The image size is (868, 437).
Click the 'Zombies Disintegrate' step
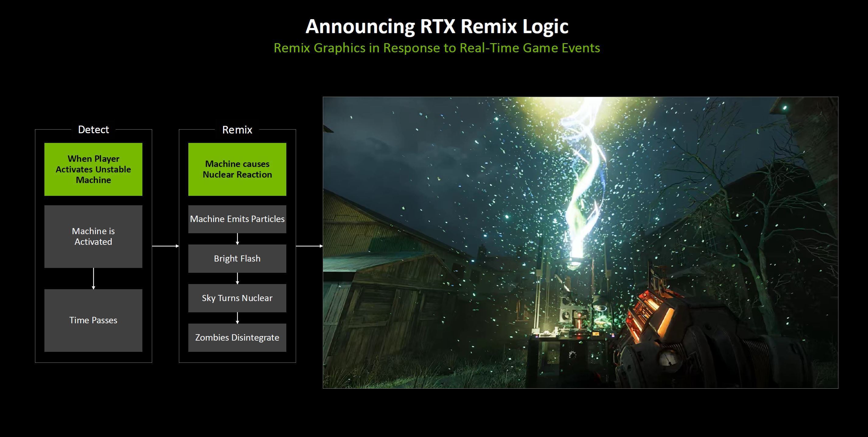[237, 337]
